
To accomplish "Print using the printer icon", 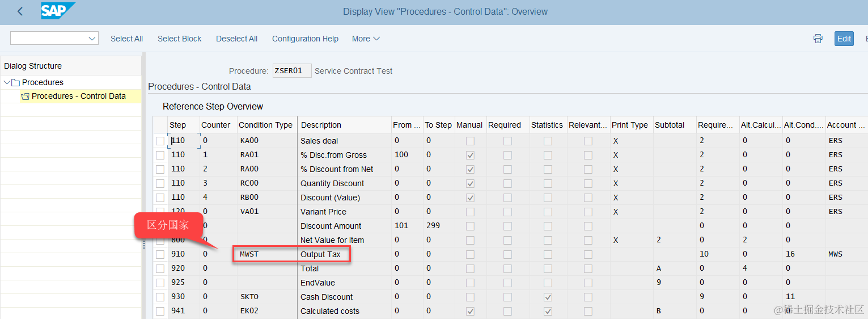I will 818,39.
